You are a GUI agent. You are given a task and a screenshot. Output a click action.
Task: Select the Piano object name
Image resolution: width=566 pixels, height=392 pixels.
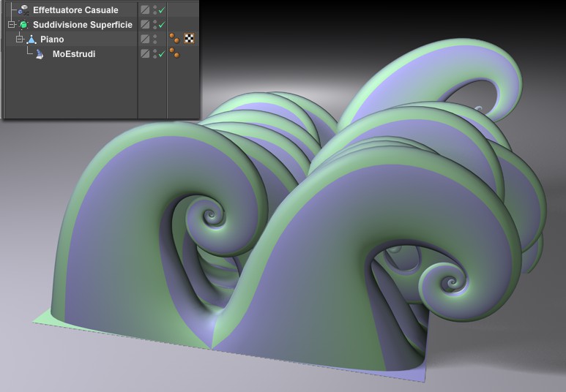pos(52,39)
